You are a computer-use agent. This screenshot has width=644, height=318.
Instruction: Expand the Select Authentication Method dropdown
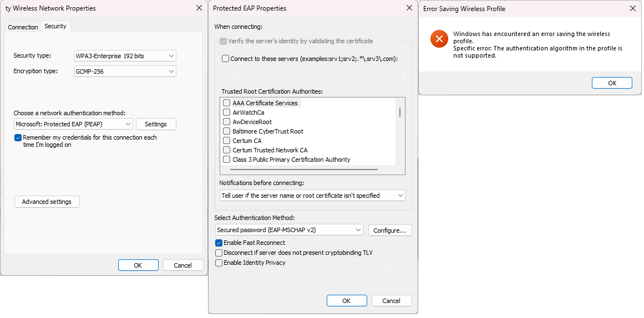[289, 230]
